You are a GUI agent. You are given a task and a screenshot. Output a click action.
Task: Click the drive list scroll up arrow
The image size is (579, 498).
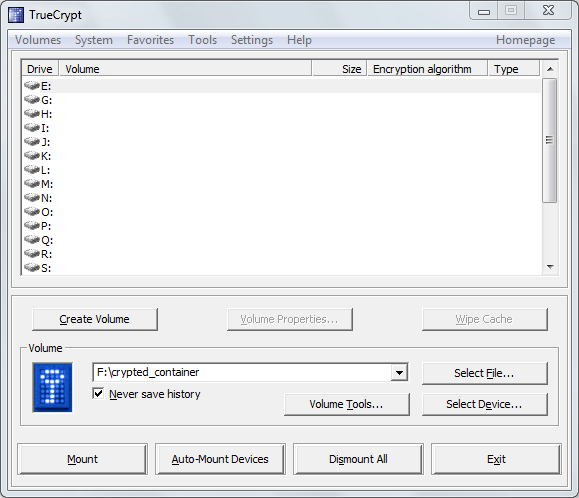pyautogui.click(x=550, y=69)
